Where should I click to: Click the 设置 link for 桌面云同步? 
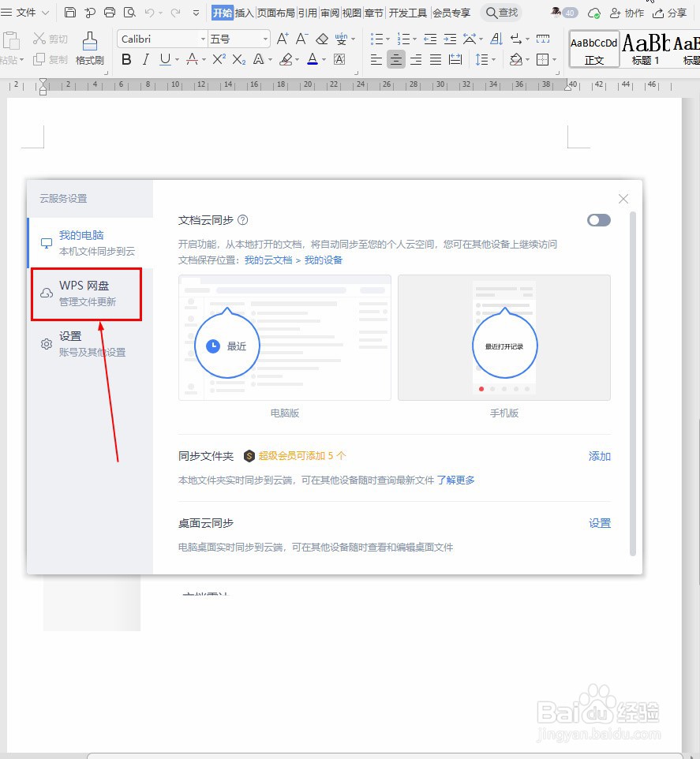tap(599, 523)
